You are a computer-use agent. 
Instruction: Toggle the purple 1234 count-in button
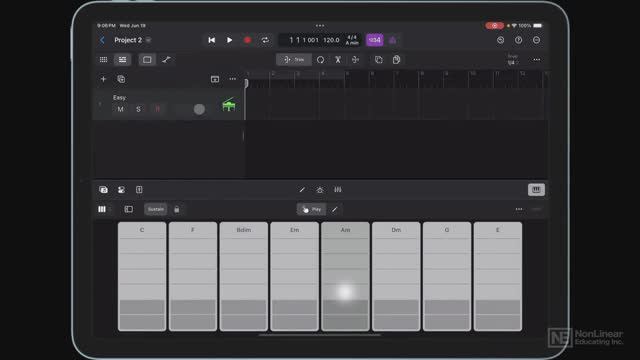(375, 40)
